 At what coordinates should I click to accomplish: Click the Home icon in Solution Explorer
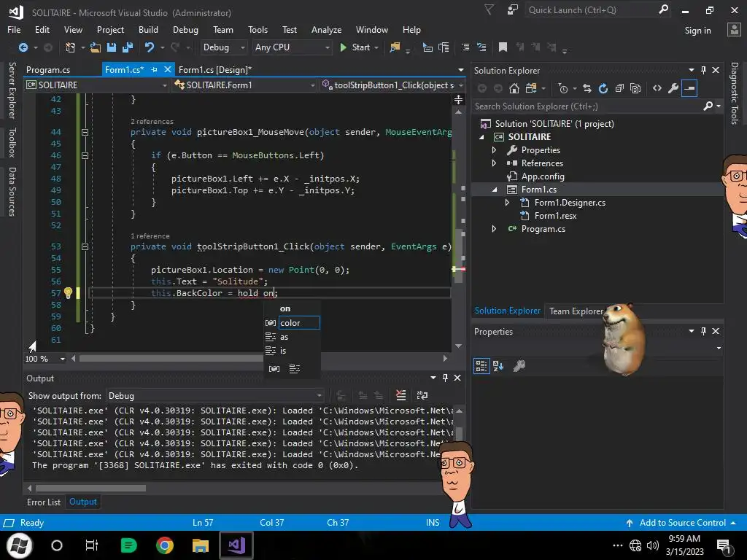pos(514,88)
